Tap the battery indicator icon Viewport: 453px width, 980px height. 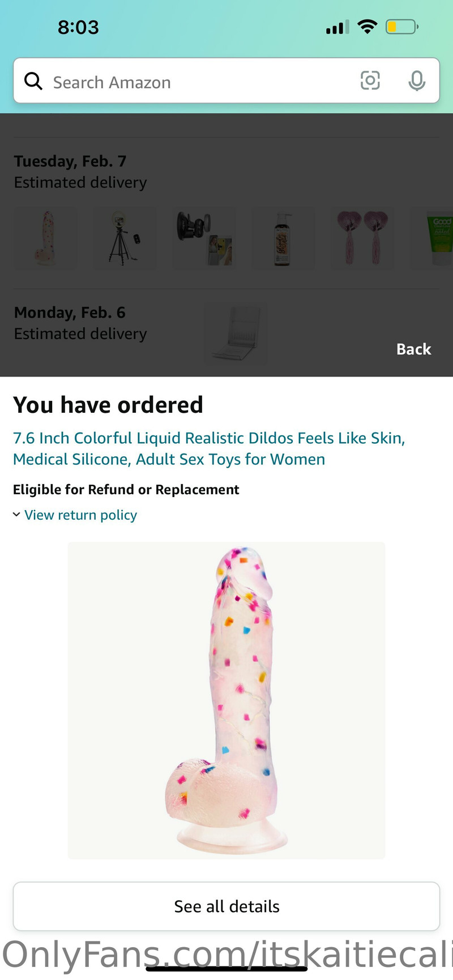click(x=401, y=27)
